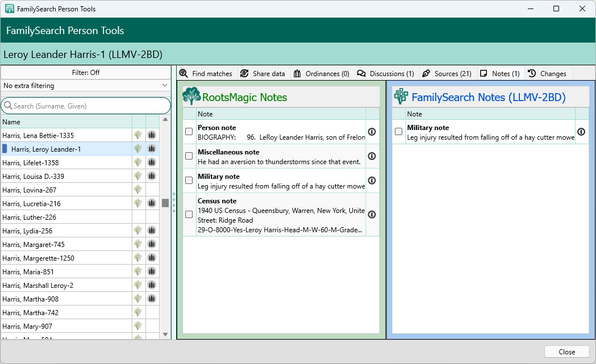Switch to the Sources (21) tab
Viewport: 596px width, 364px height.
tap(447, 73)
